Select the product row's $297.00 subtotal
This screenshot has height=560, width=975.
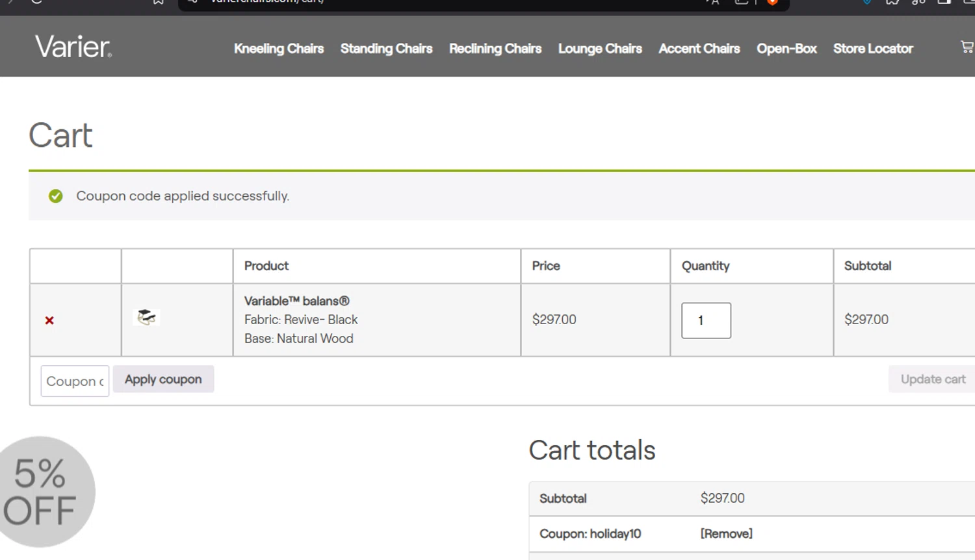point(866,320)
